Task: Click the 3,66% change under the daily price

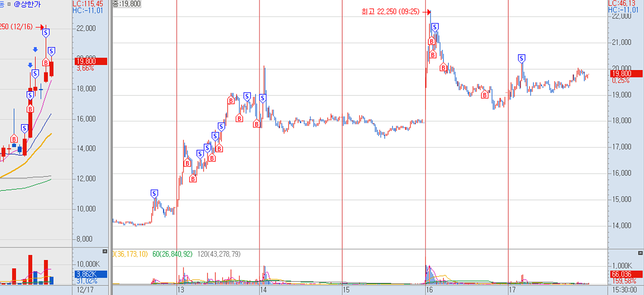Action: tap(85, 68)
